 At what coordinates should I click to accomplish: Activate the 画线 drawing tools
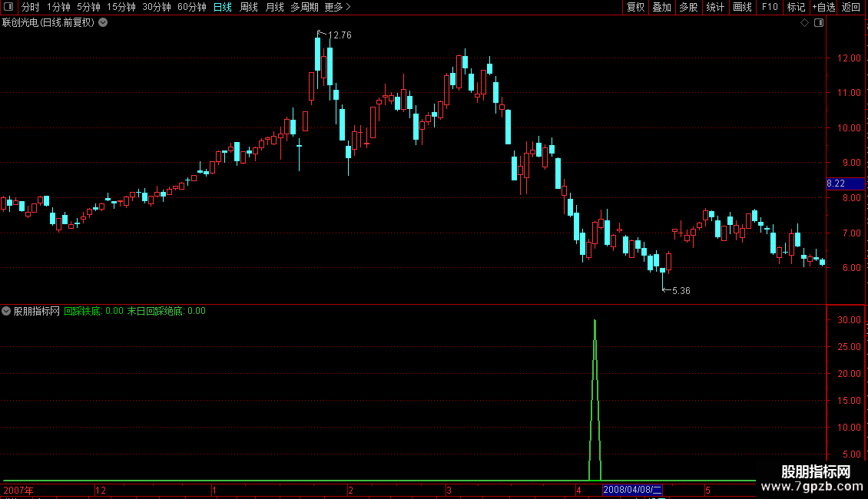click(742, 7)
